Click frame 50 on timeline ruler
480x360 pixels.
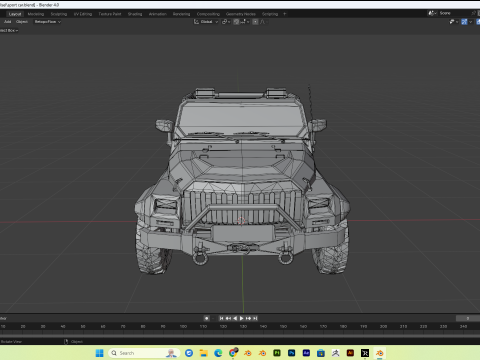[83, 326]
